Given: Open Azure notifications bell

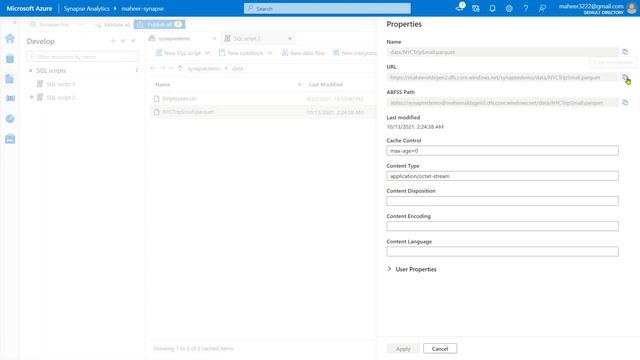Looking at the screenshot, I should pyautogui.click(x=492, y=8).
